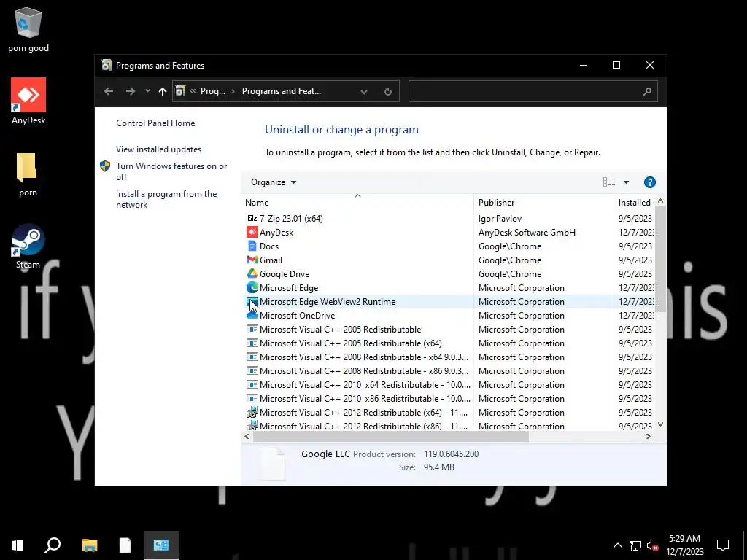Viewport: 747px width, 560px height.
Task: Select Microsoft Visual C++ 2005 Redistributable row
Action: 449,329
